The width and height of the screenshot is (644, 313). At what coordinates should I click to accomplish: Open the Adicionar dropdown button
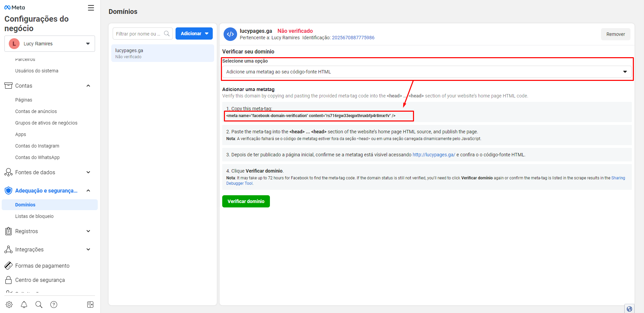pyautogui.click(x=194, y=33)
